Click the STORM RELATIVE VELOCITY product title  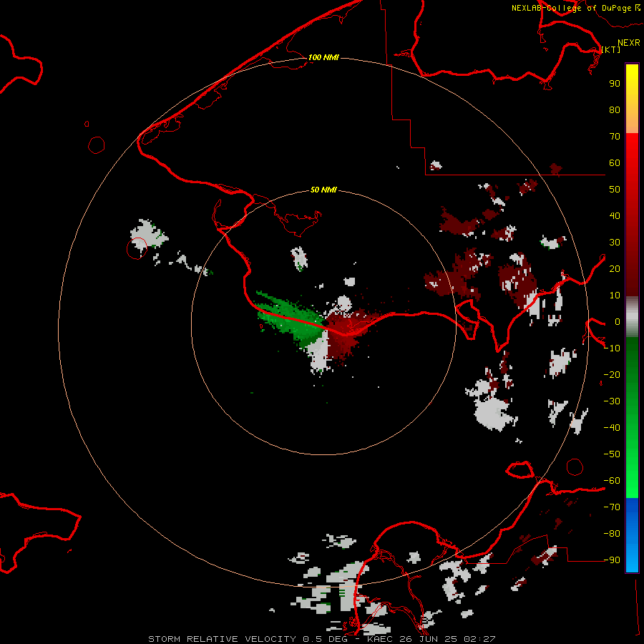tap(222, 639)
